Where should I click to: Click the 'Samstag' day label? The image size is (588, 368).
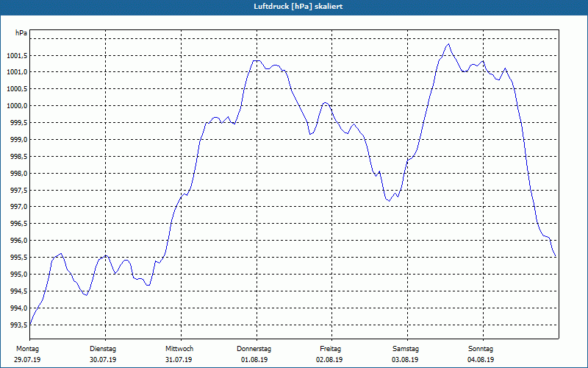406,349
